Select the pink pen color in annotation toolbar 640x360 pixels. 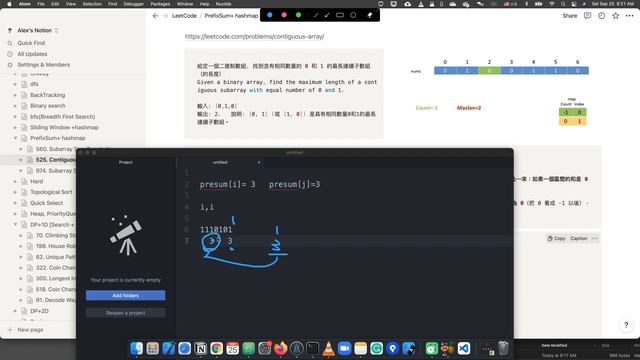[284, 15]
